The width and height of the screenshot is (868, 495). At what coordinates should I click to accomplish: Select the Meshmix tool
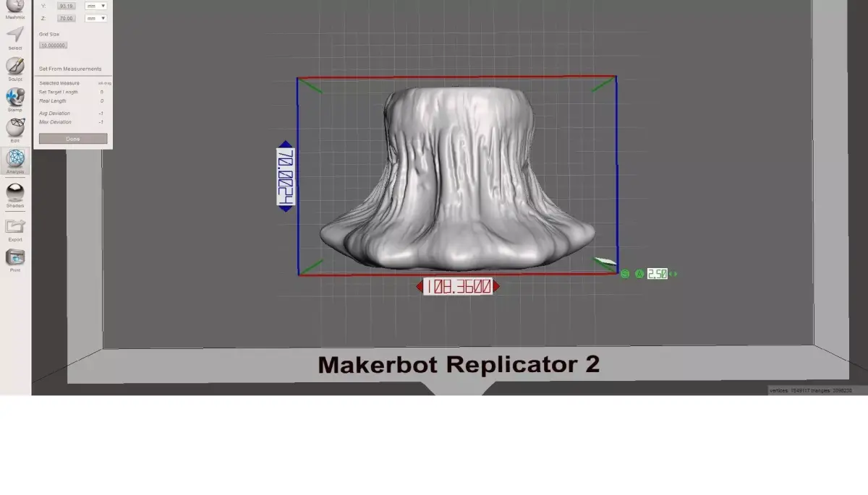pyautogui.click(x=15, y=7)
